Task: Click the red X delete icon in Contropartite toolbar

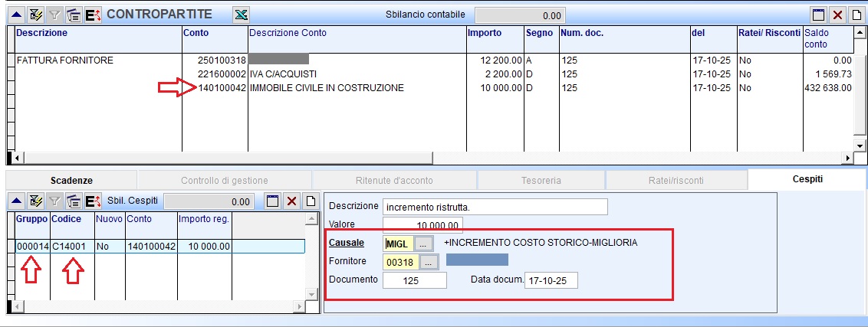Action: (x=838, y=15)
